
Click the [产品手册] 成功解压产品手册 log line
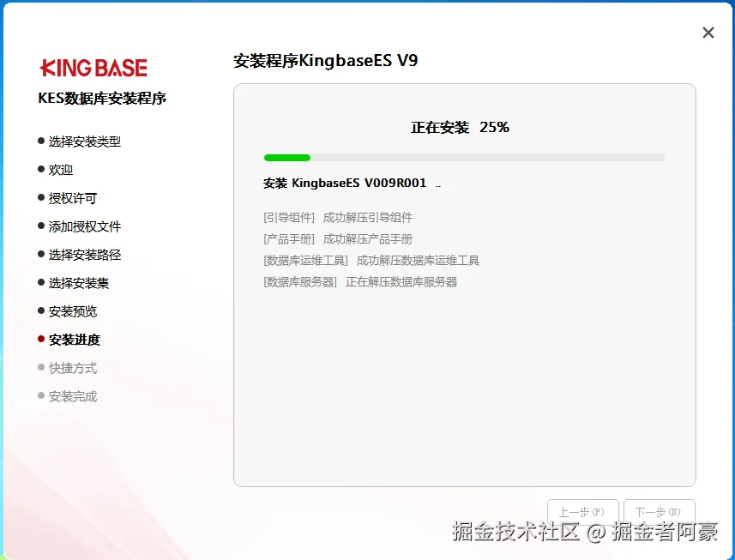tap(338, 239)
